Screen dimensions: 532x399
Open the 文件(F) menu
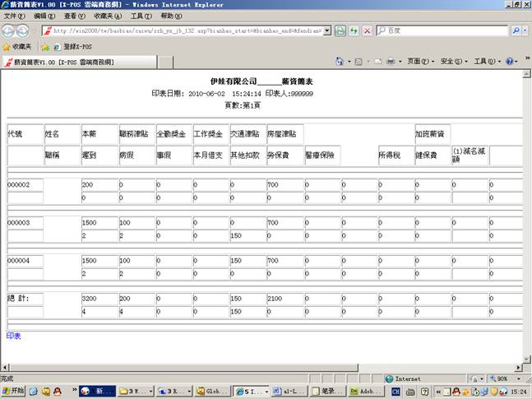pos(13,16)
